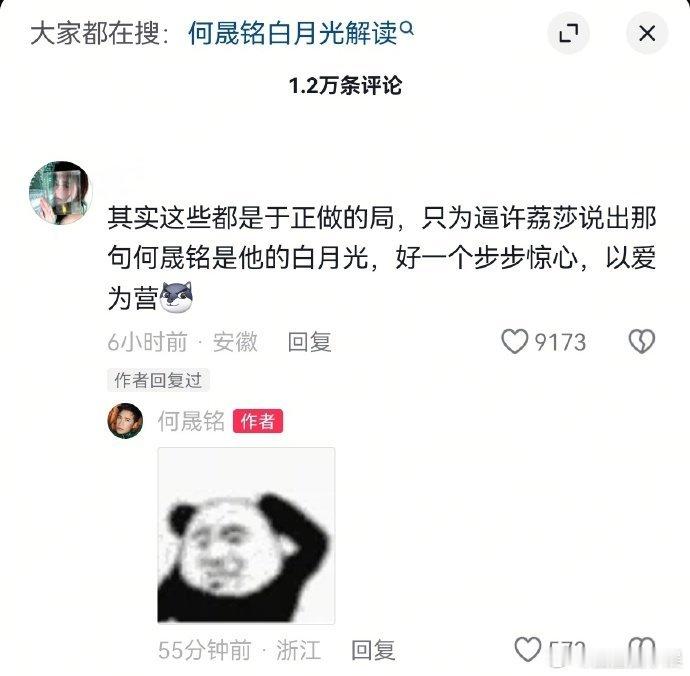Like 何晟铭's panda reply with the heart icon
This screenshot has width=690, height=676.
click(x=528, y=650)
